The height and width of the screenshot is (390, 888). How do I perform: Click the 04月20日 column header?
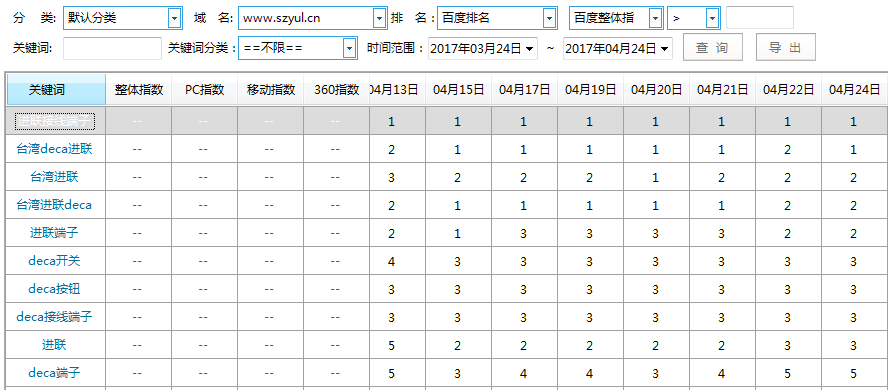coord(656,89)
